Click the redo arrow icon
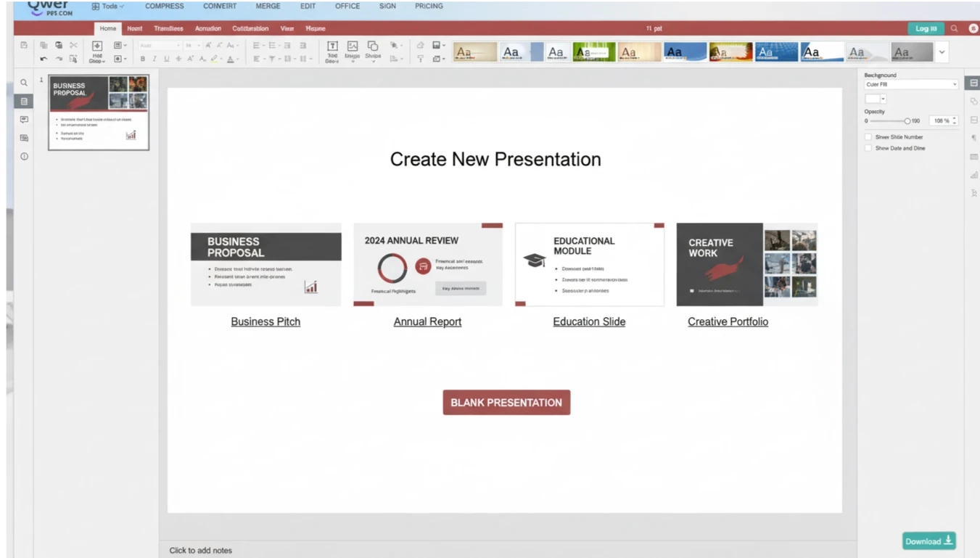The width and height of the screenshot is (980, 558). click(59, 59)
